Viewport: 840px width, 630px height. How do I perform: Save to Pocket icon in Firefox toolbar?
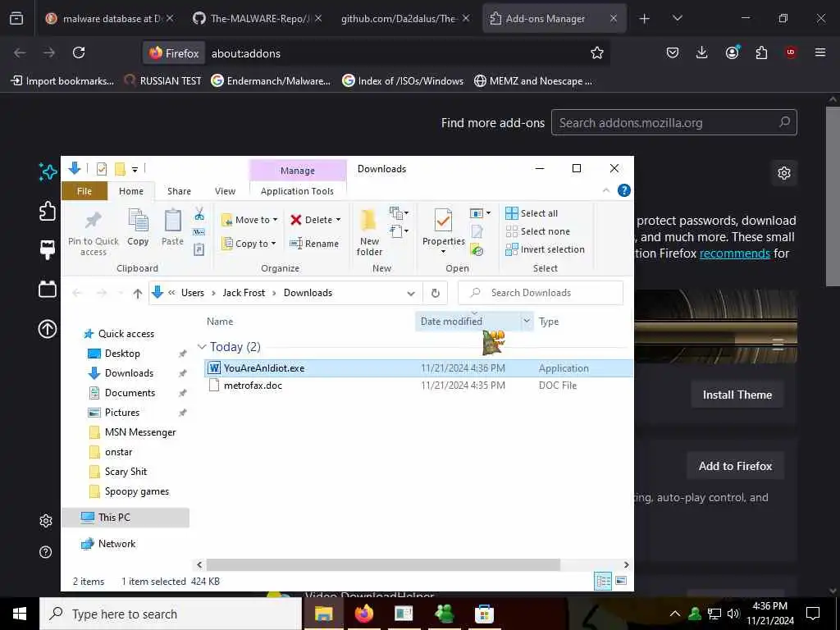(x=673, y=52)
